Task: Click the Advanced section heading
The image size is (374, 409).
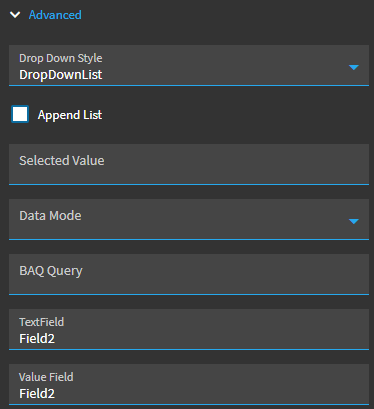Action: (55, 15)
